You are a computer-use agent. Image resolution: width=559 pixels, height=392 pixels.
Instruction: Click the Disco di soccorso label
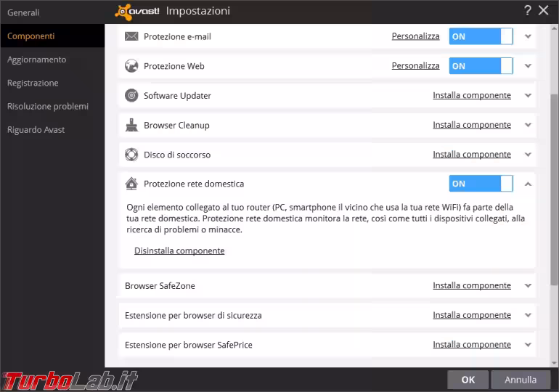tap(177, 155)
